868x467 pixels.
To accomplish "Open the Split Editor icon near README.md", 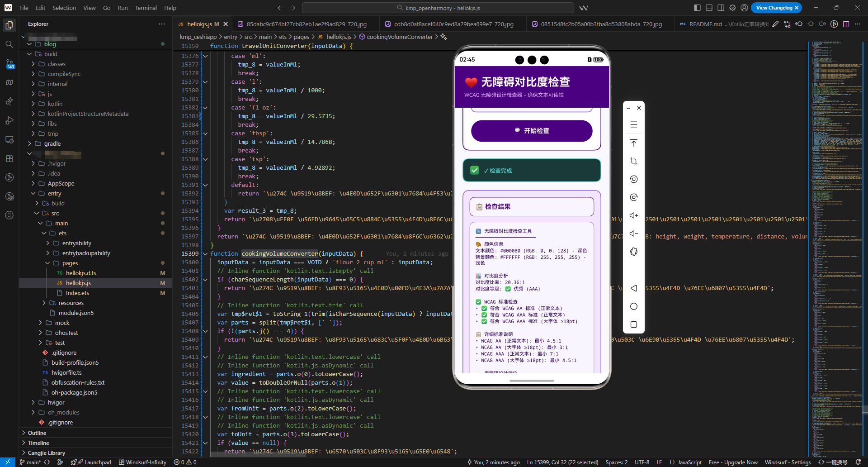I will click(x=846, y=24).
